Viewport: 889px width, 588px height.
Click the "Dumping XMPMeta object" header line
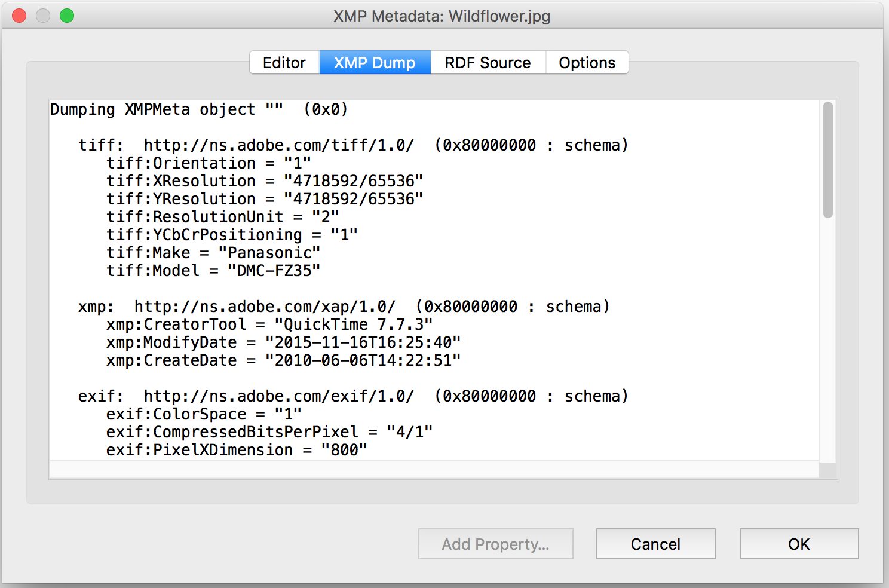199,109
